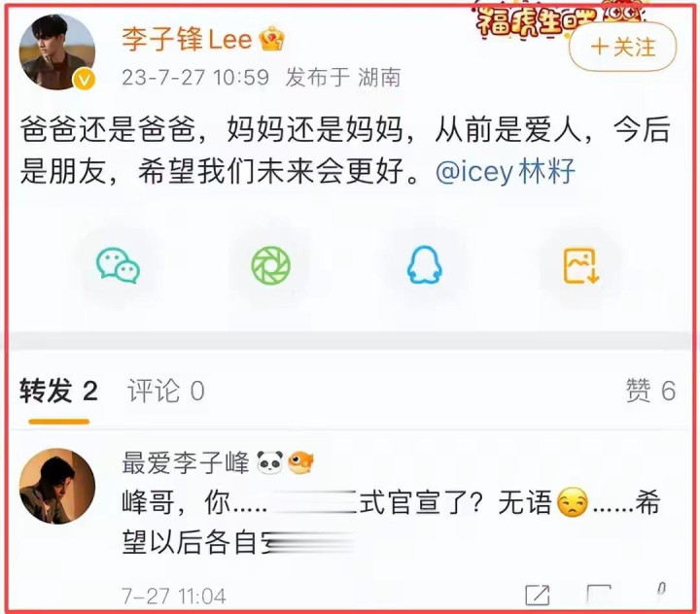Open the 李子锋Lee username link
The image size is (700, 614).
pos(187,39)
